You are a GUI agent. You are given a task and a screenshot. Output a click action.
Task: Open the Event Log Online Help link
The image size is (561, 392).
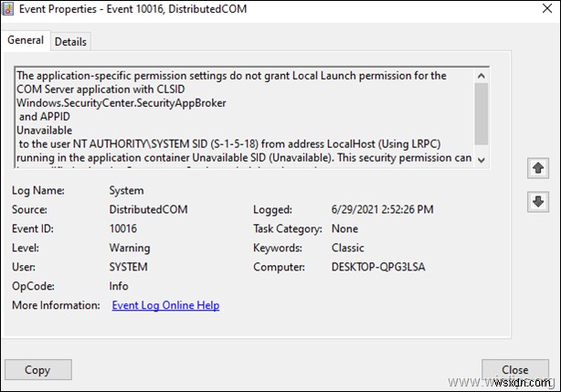pyautogui.click(x=165, y=305)
